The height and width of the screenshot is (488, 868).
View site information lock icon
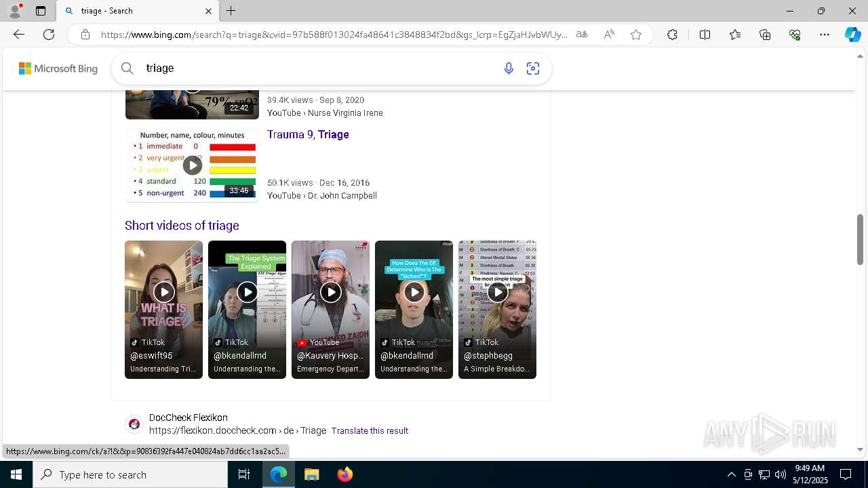[x=85, y=35]
